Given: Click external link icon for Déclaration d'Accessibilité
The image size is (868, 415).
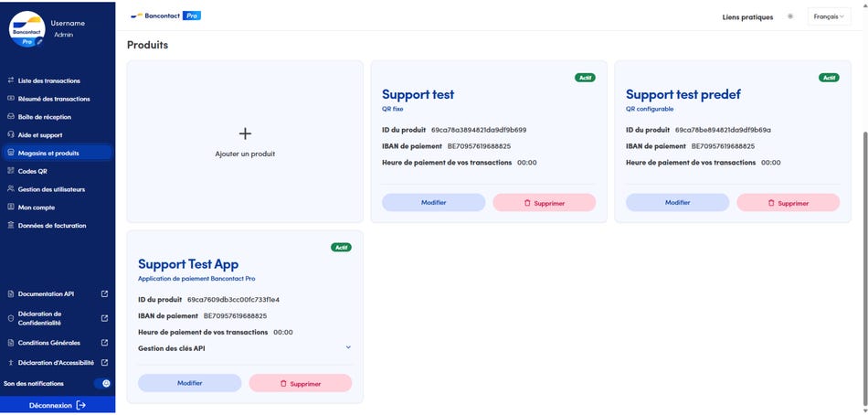Looking at the screenshot, I should [104, 363].
